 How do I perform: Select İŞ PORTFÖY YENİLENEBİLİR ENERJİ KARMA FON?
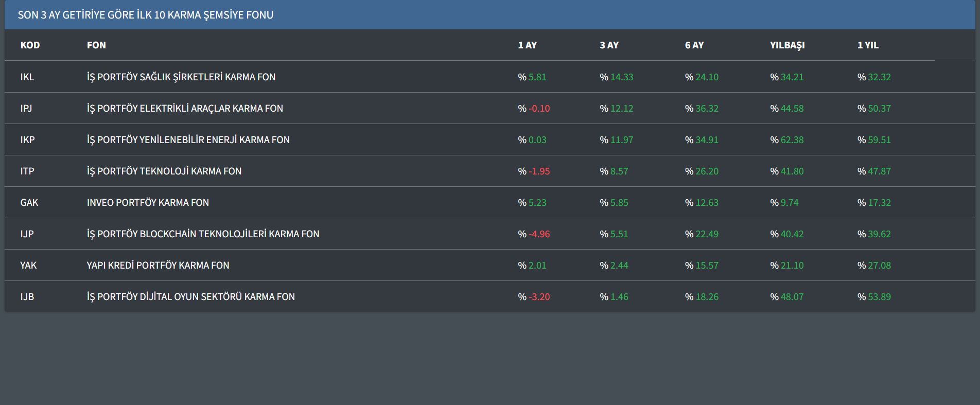tap(188, 140)
